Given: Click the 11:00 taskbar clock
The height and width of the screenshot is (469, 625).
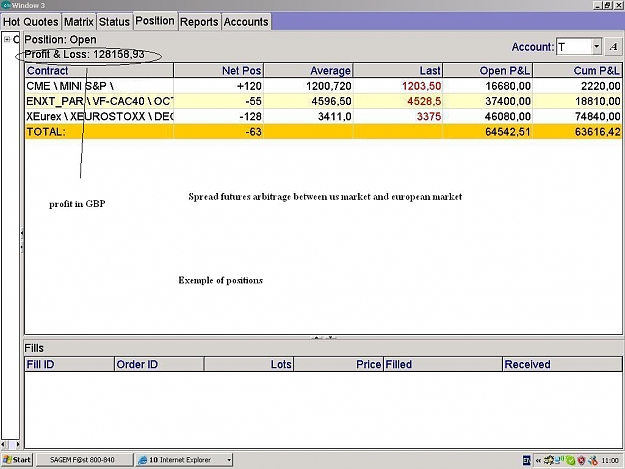Looking at the screenshot, I should [610, 461].
